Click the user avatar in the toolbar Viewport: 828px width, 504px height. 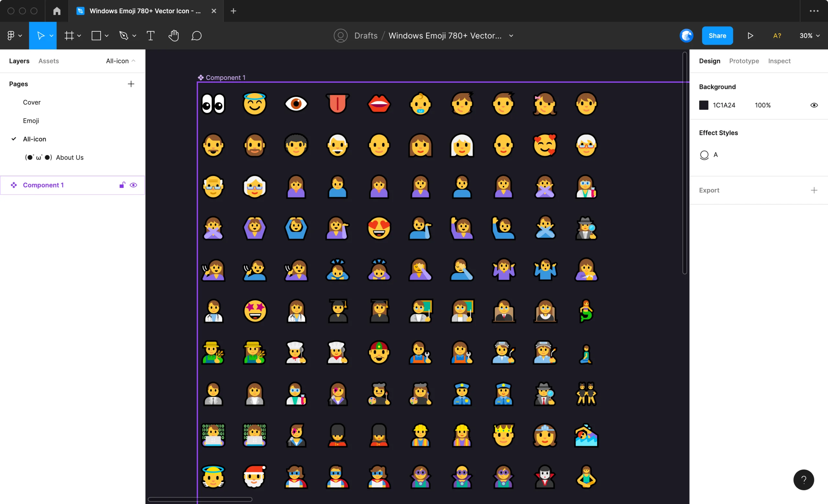(x=686, y=36)
